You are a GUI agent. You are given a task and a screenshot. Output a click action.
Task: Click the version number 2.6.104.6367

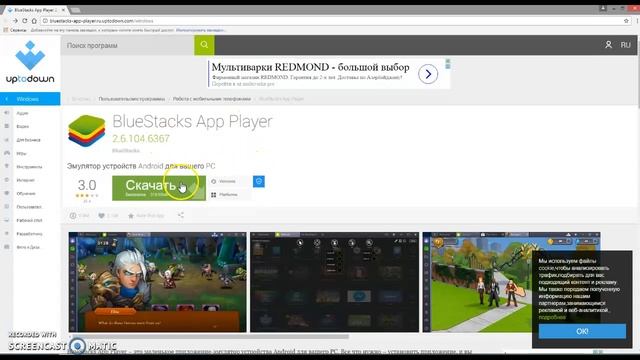point(141,139)
